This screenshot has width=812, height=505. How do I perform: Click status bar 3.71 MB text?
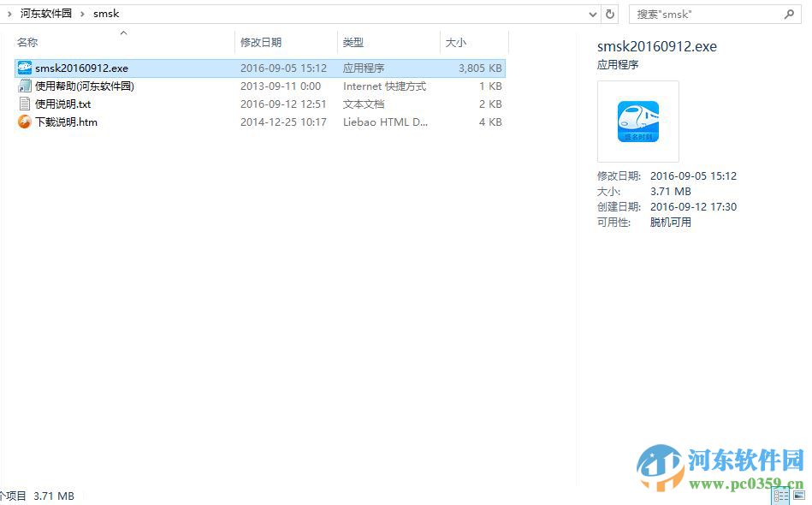click(x=54, y=496)
